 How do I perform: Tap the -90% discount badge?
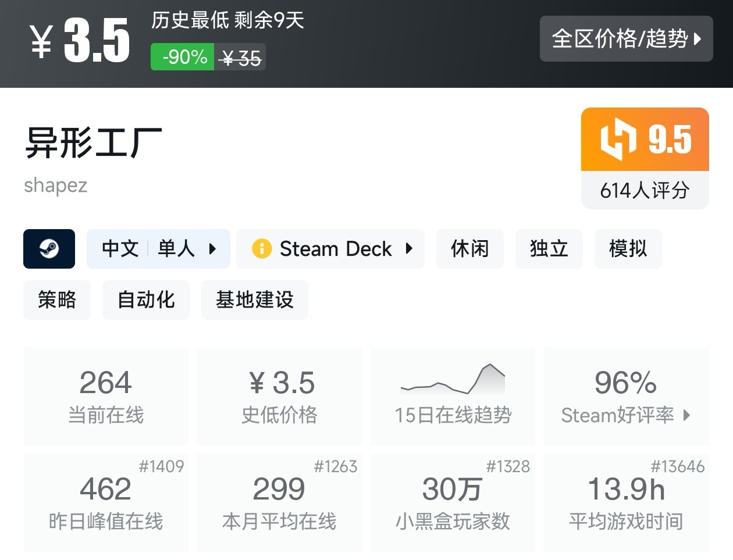[x=183, y=57]
